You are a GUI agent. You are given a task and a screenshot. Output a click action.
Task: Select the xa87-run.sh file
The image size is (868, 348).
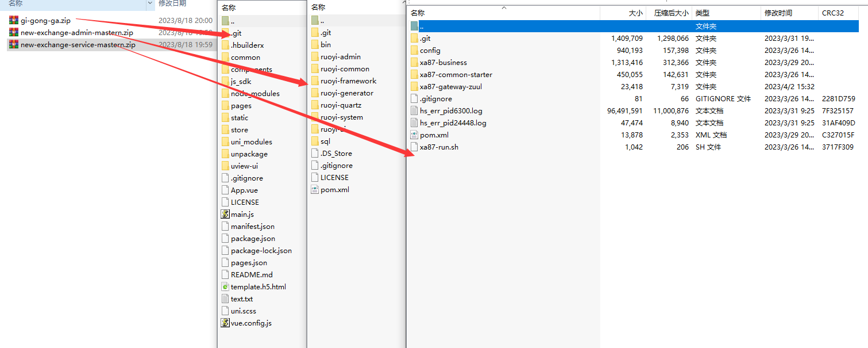pyautogui.click(x=439, y=147)
